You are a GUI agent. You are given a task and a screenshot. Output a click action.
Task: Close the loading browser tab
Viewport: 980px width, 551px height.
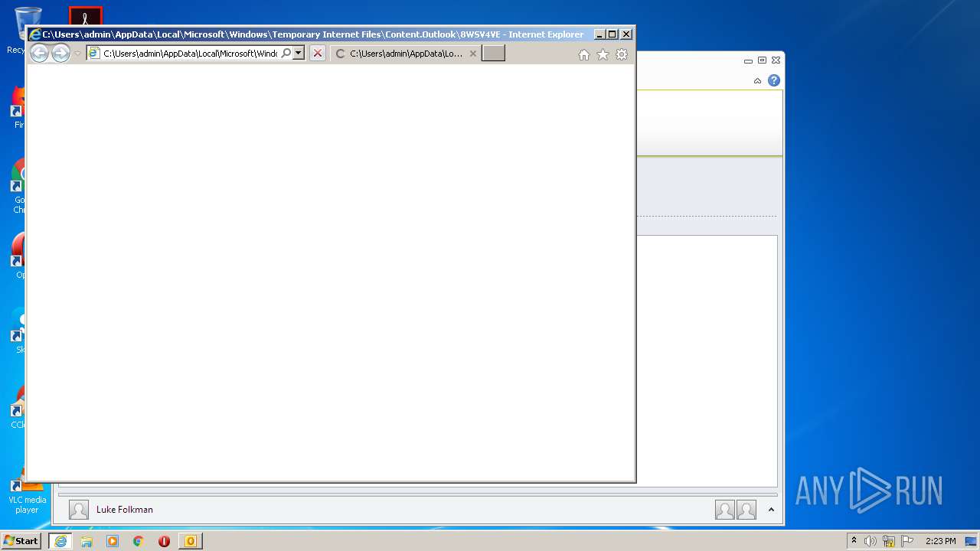473,54
